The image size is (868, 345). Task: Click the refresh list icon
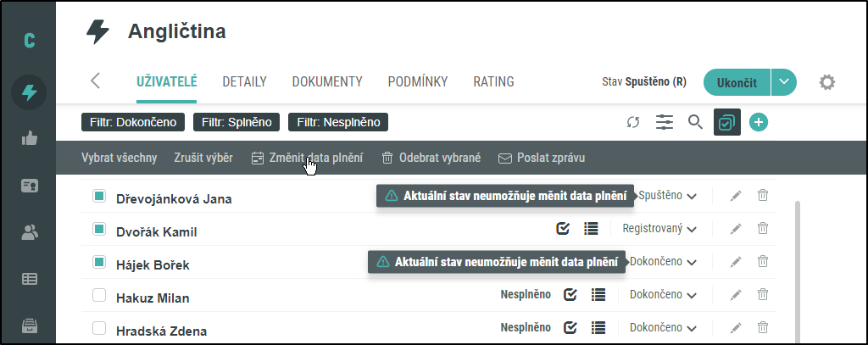pos(632,123)
